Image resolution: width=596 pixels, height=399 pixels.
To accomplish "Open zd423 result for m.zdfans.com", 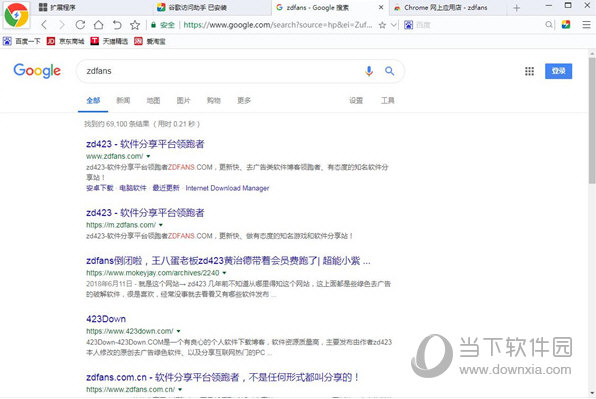I will click(x=145, y=213).
